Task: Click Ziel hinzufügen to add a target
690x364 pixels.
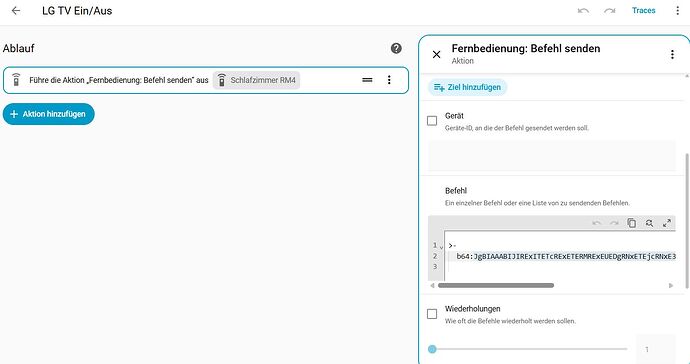Action: click(467, 87)
